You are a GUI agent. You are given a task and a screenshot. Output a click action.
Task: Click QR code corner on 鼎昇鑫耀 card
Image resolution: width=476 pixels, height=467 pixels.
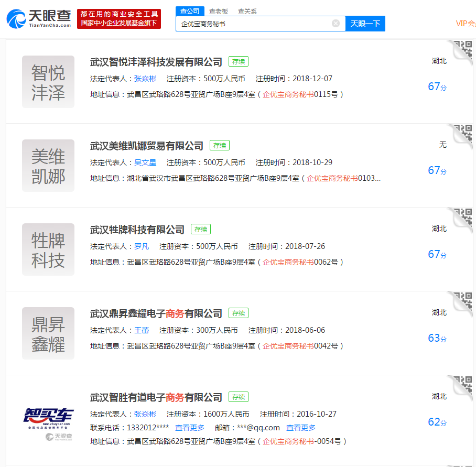[463, 303]
